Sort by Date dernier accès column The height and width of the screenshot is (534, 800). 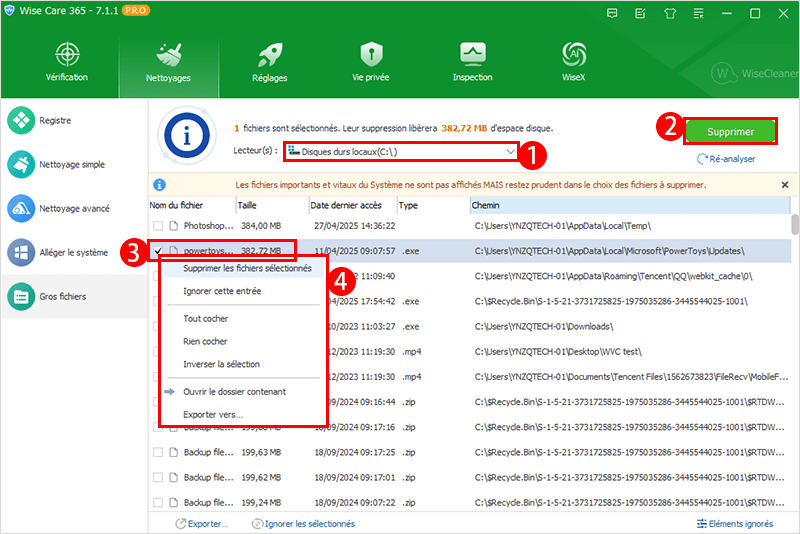(x=353, y=205)
